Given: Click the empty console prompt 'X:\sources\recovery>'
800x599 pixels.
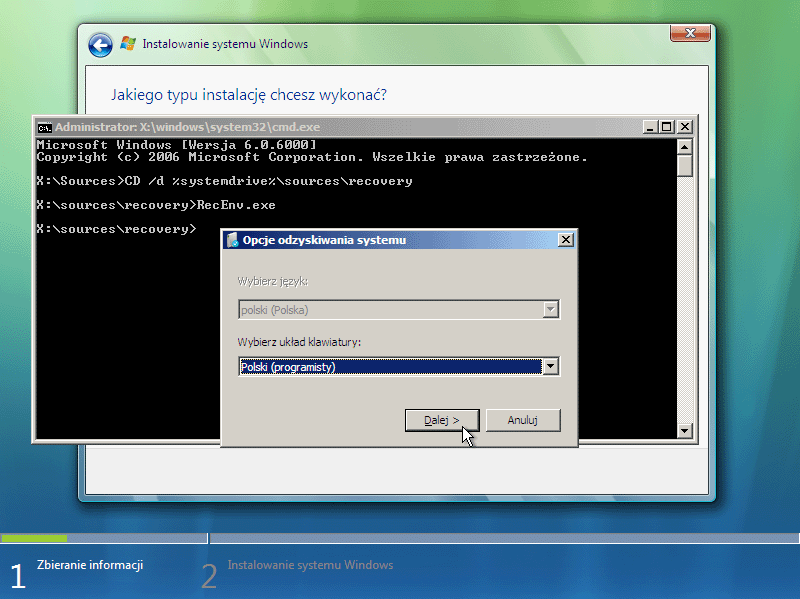Looking at the screenshot, I should pos(116,229).
